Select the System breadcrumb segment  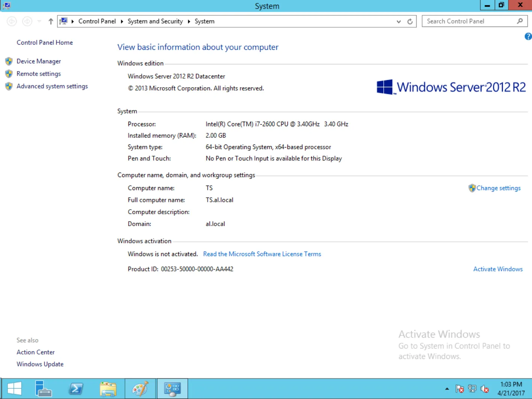pos(205,21)
